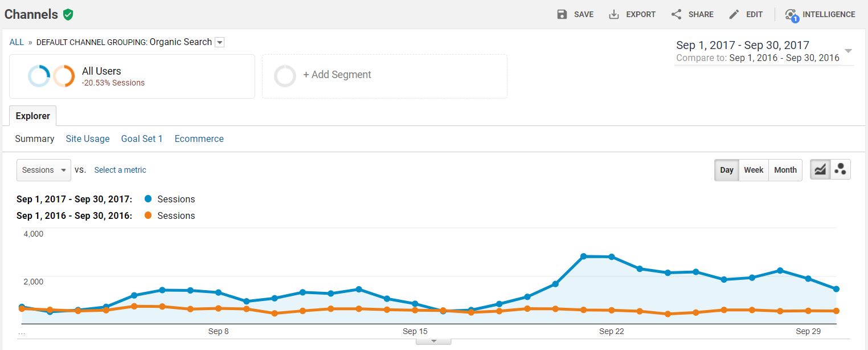868x350 pixels.
Task: Toggle chart granularity to Day
Action: [726, 170]
